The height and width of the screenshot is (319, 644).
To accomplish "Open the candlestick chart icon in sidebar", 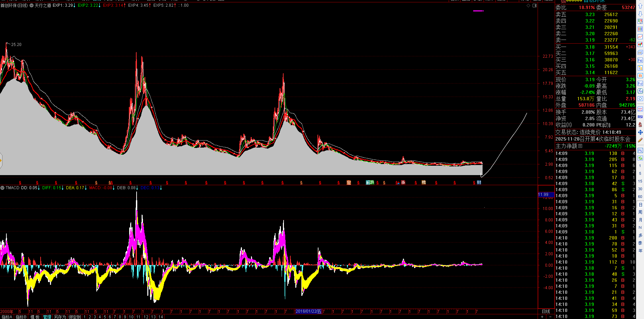I will [640, 45].
